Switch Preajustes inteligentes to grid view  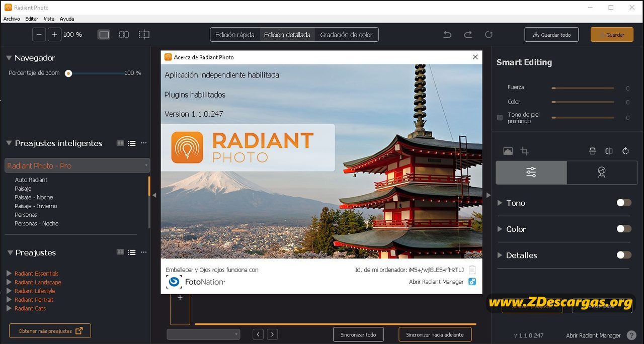click(120, 143)
